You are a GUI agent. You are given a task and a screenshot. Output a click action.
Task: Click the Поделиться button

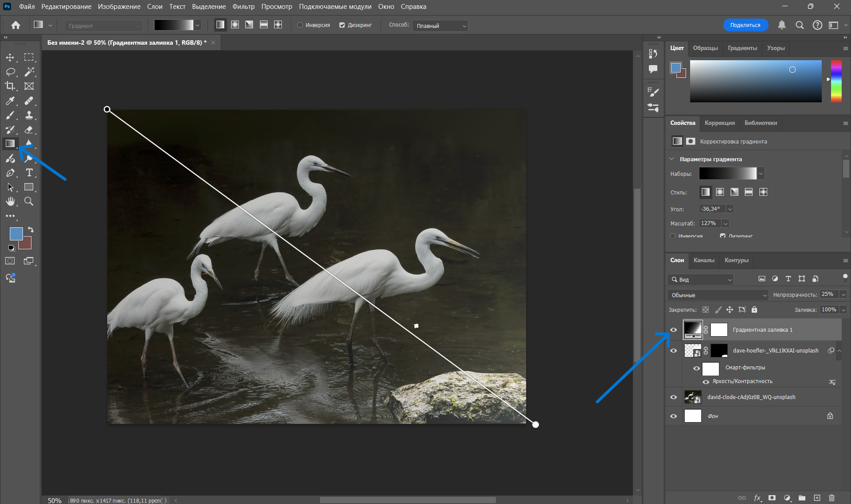pyautogui.click(x=745, y=25)
